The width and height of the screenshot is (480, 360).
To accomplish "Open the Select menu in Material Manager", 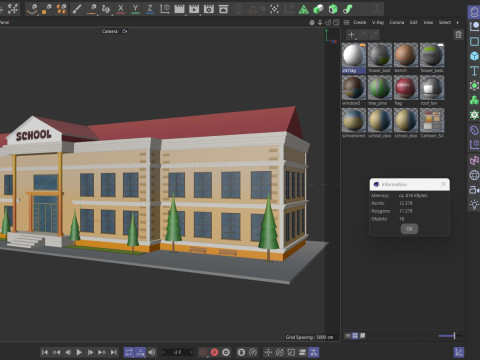I will point(445,22).
